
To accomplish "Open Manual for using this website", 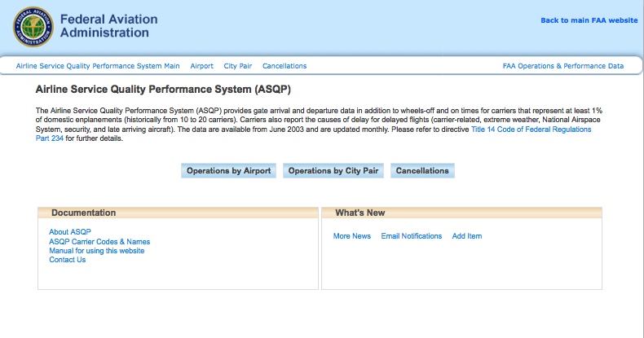I will 96,251.
